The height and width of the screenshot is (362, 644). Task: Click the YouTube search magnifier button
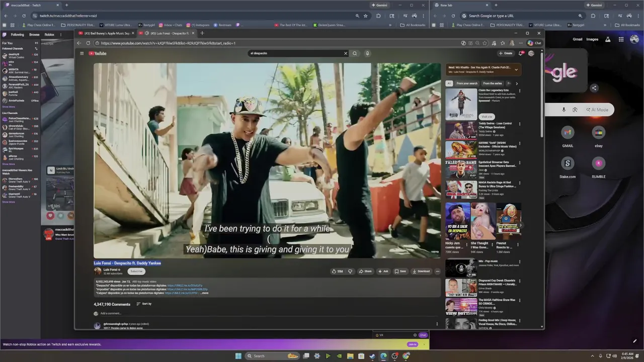coord(355,53)
